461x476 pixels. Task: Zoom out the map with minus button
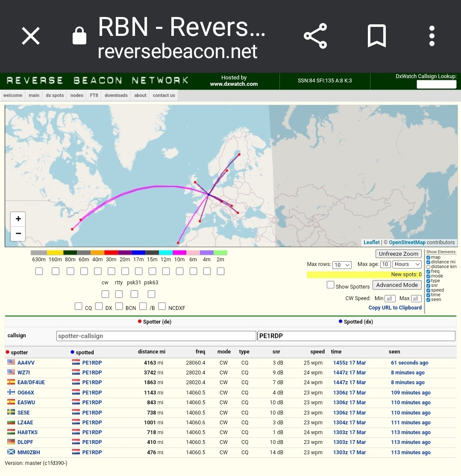point(18,234)
